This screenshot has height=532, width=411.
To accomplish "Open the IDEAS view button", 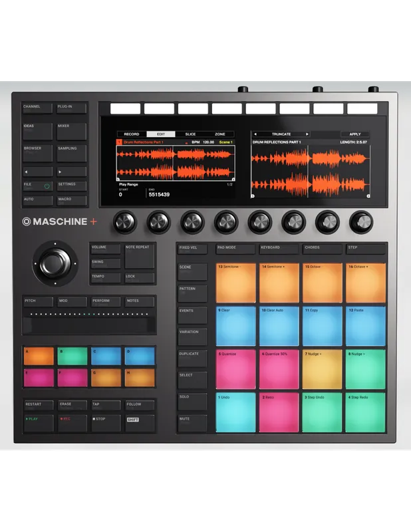I will click(x=37, y=131).
